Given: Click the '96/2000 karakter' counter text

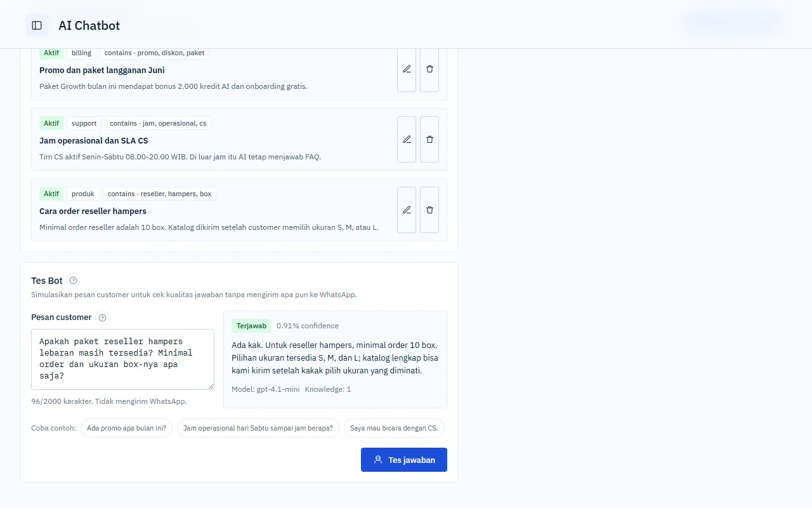Looking at the screenshot, I should [x=62, y=401].
